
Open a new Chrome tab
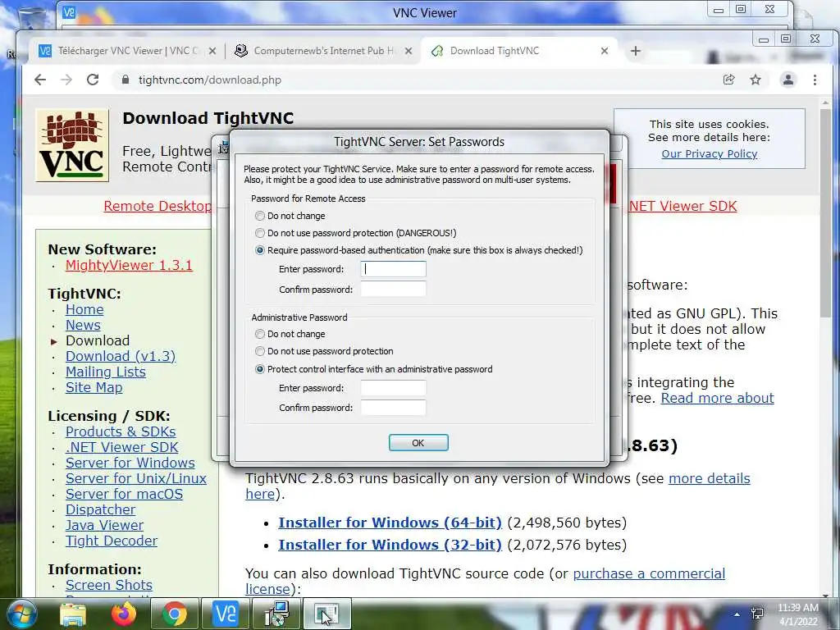click(636, 51)
